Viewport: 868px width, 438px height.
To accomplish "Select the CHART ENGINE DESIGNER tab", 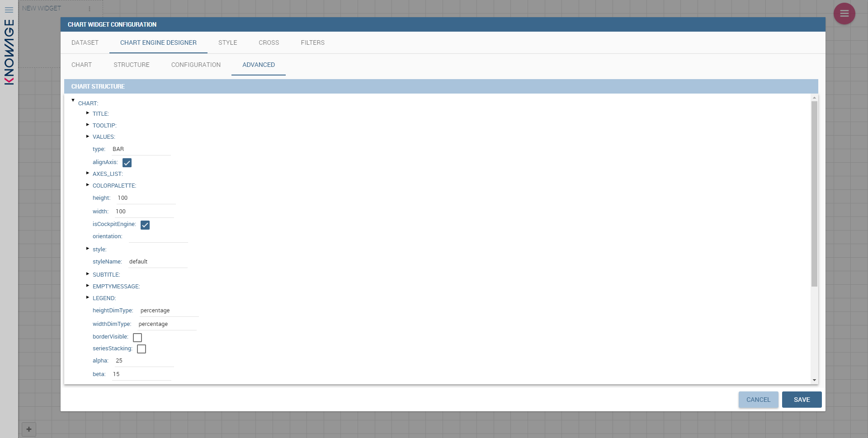I will click(158, 42).
